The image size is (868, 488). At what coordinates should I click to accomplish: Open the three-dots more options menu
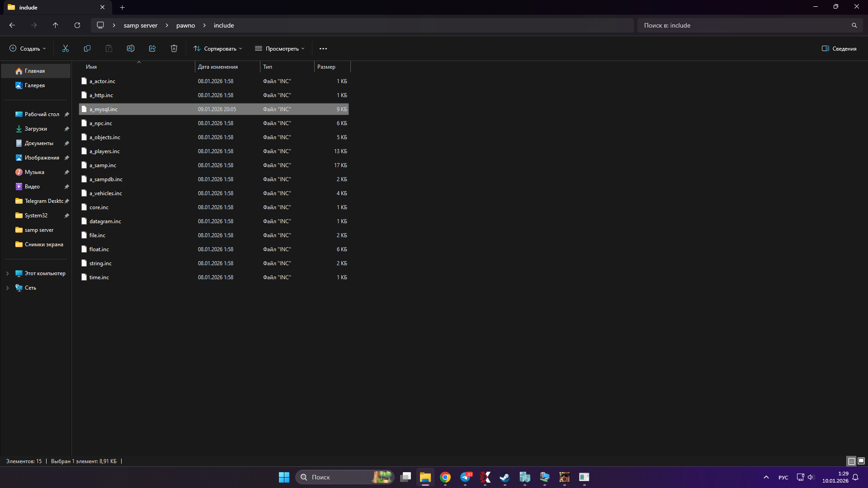[323, 48]
